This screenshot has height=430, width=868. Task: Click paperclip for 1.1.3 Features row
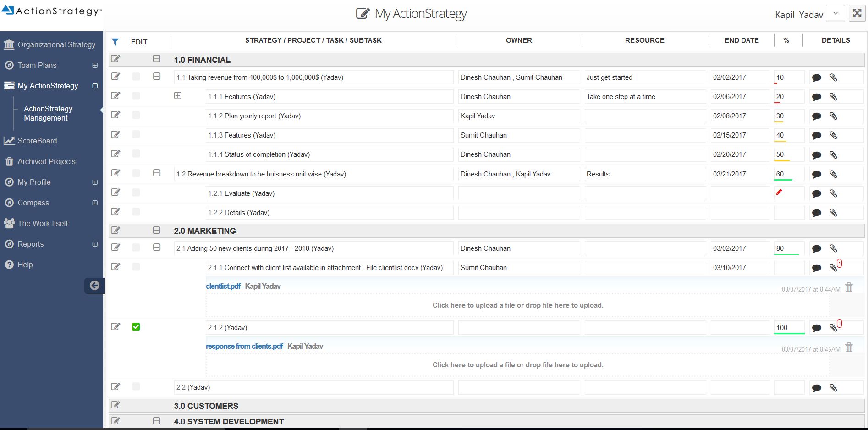(833, 136)
